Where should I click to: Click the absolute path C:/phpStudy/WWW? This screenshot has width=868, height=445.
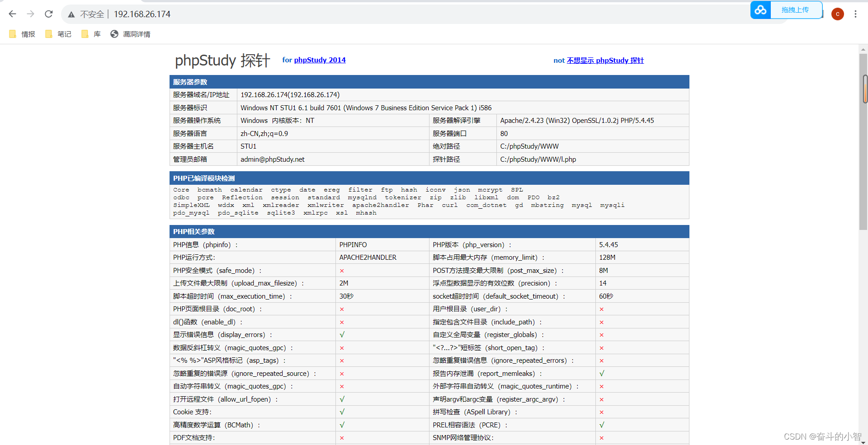pyautogui.click(x=529, y=146)
